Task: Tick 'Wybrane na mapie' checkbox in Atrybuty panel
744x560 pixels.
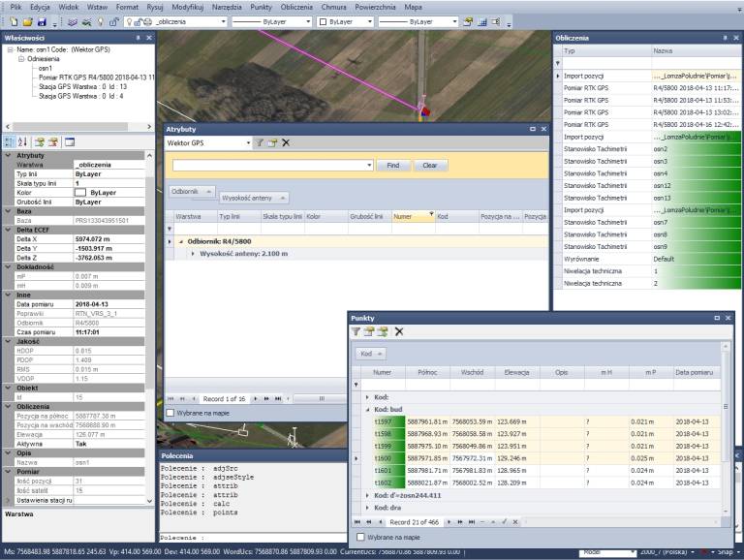Action: pos(172,414)
